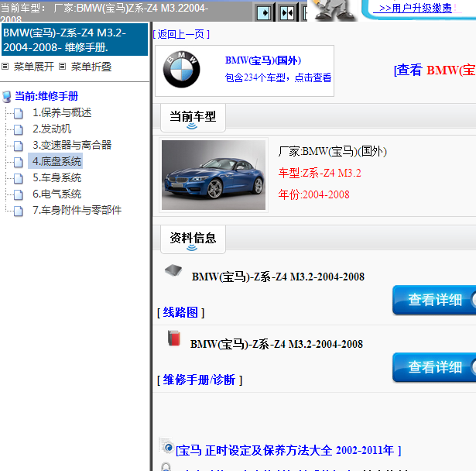Open 5.车身系统 tree item

(x=57, y=177)
